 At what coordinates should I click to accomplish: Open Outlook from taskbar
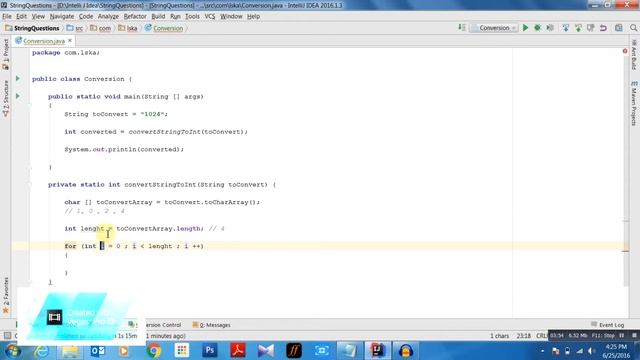tap(98, 351)
